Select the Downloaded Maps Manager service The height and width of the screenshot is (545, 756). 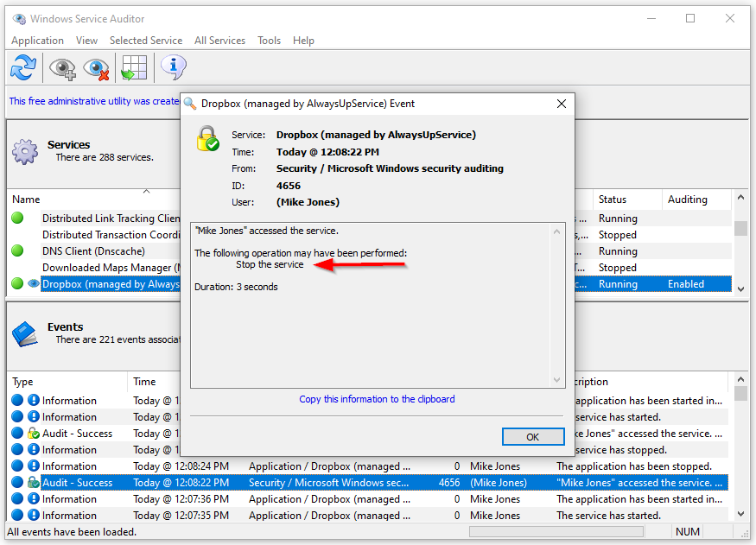(x=111, y=268)
